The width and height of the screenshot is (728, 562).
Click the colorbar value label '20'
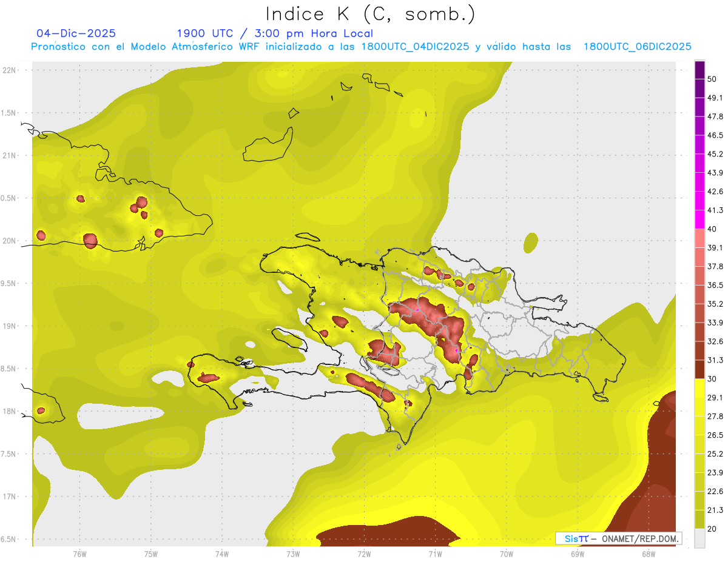tap(712, 529)
